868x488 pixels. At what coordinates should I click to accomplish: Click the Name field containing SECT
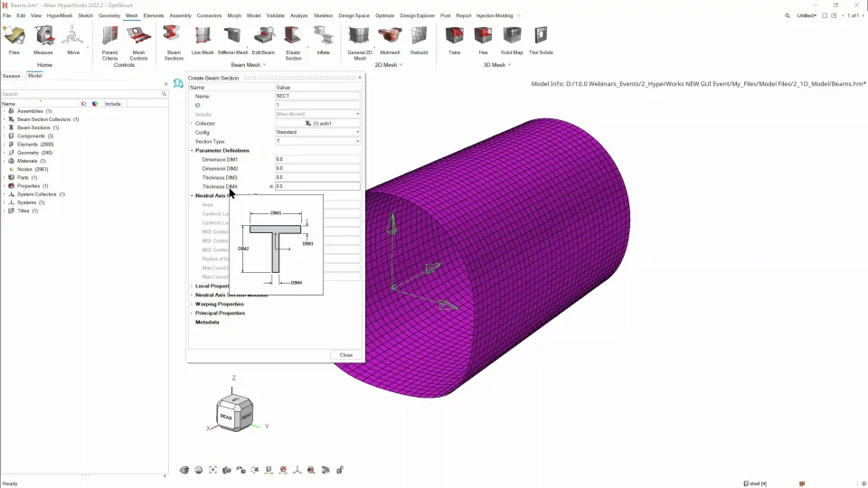tap(317, 97)
